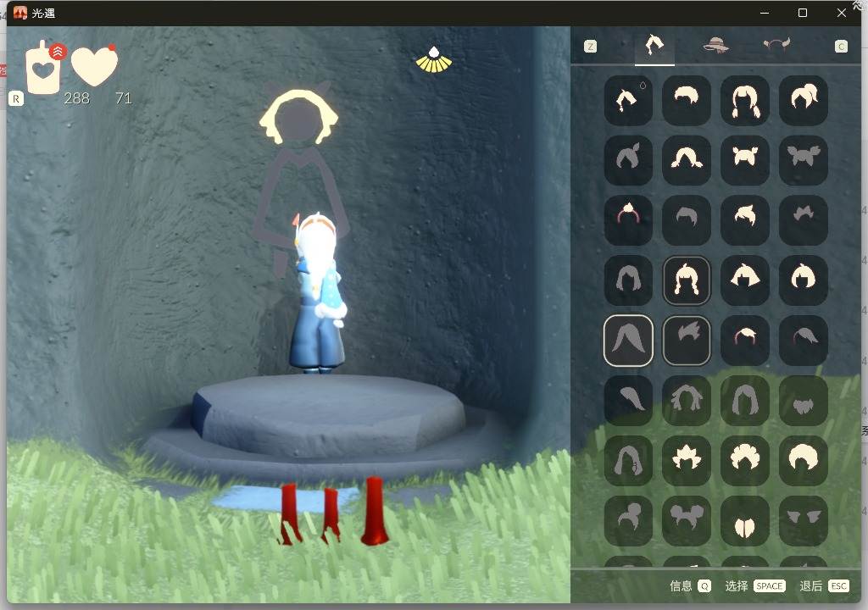
Task: Click the candle currency icon showing 288
Action: point(44,68)
